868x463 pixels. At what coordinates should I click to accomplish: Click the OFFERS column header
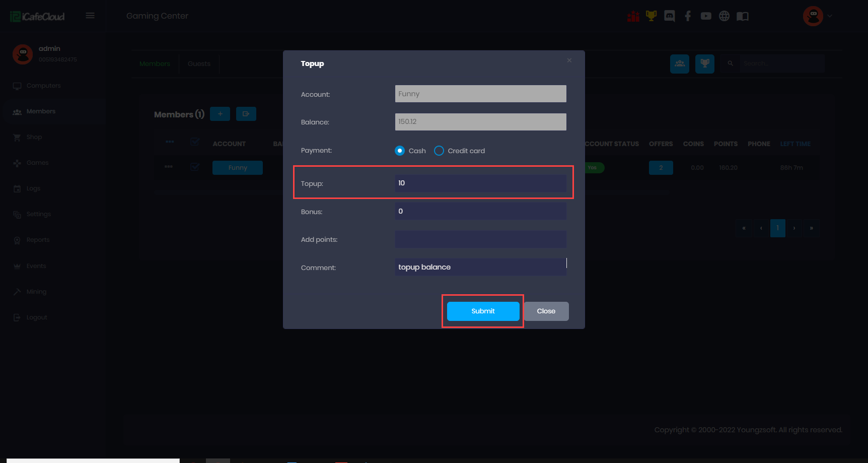[x=661, y=144]
